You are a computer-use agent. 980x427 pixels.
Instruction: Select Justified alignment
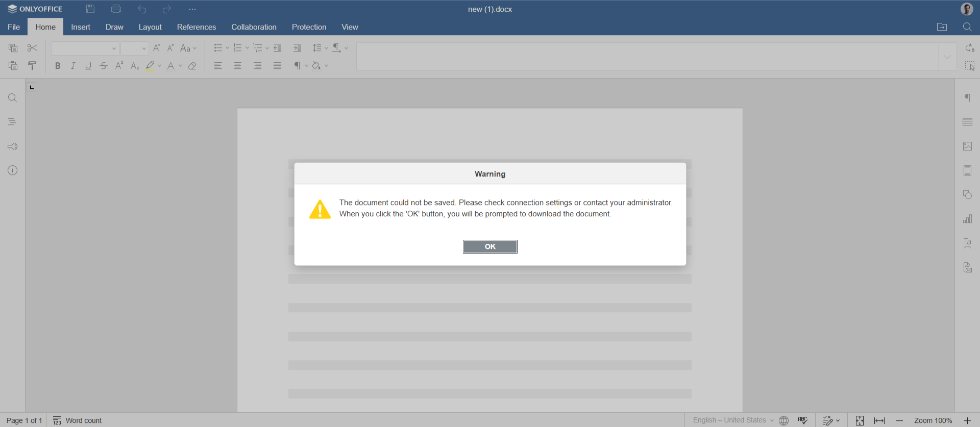(277, 66)
